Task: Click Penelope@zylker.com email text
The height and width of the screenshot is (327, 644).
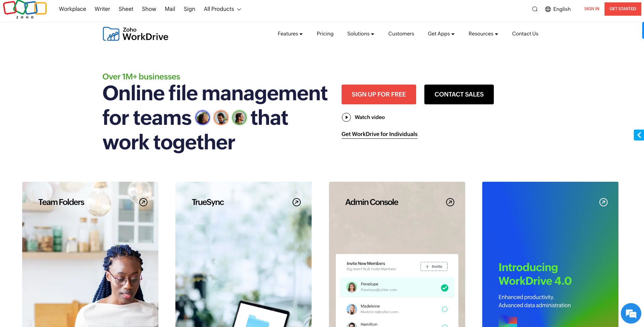Action: (379, 290)
